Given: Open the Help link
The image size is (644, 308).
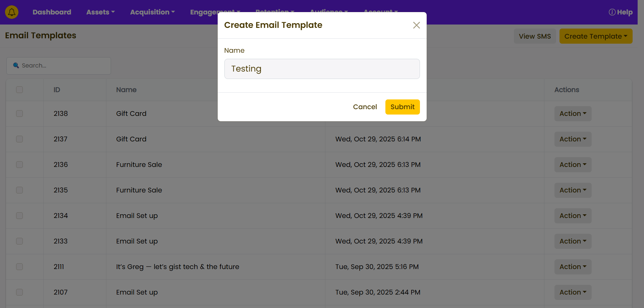Looking at the screenshot, I should point(621,12).
